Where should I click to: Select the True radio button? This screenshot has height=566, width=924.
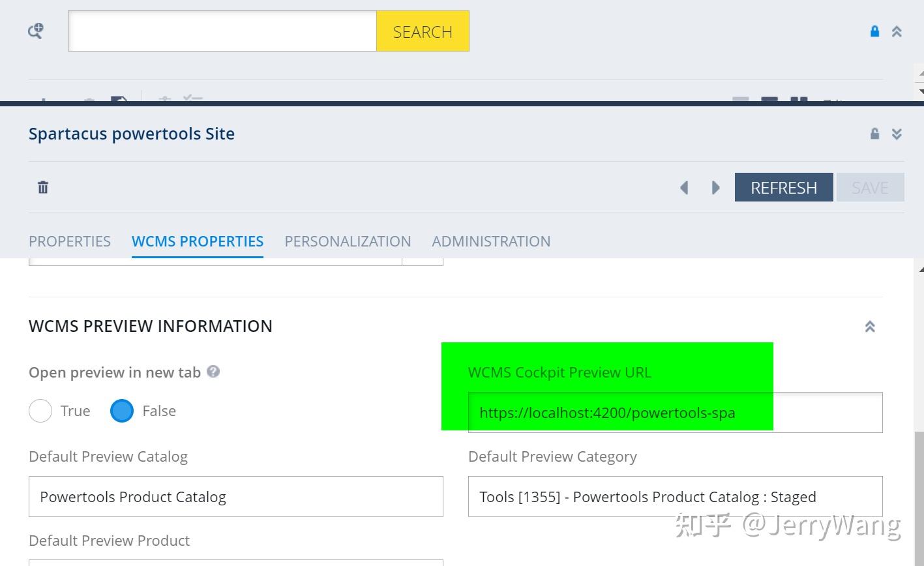(x=40, y=411)
